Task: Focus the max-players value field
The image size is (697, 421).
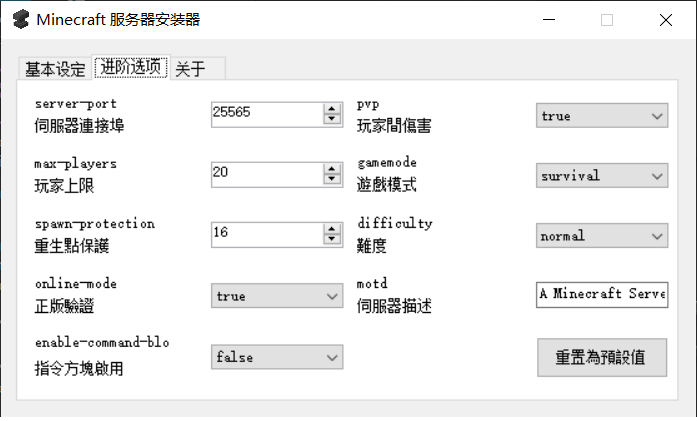Action: [x=267, y=175]
